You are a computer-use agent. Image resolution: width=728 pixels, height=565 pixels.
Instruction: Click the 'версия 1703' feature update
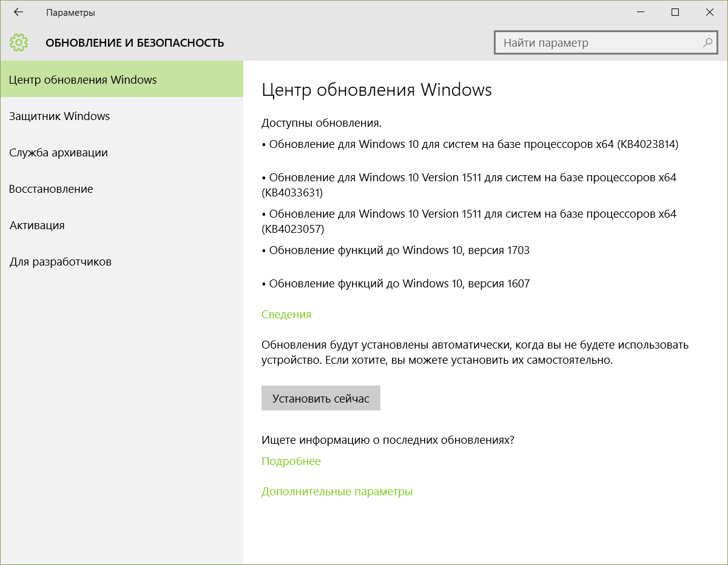396,250
